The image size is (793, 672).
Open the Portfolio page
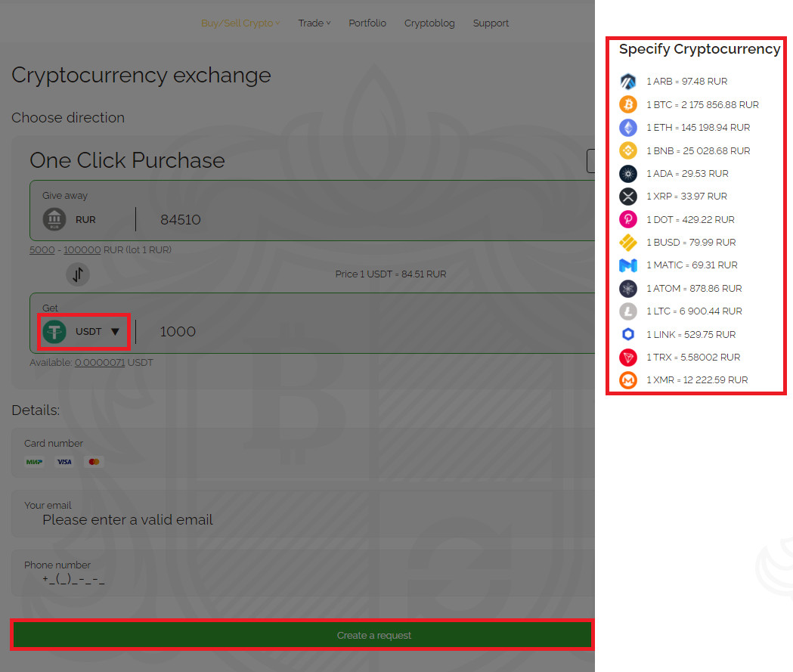tap(367, 23)
